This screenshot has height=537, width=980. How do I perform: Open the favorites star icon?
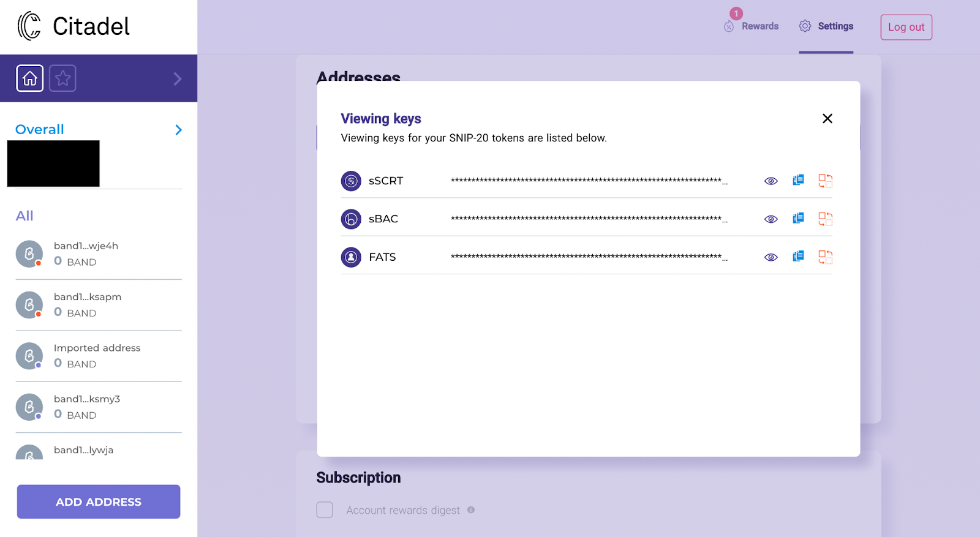coord(62,78)
